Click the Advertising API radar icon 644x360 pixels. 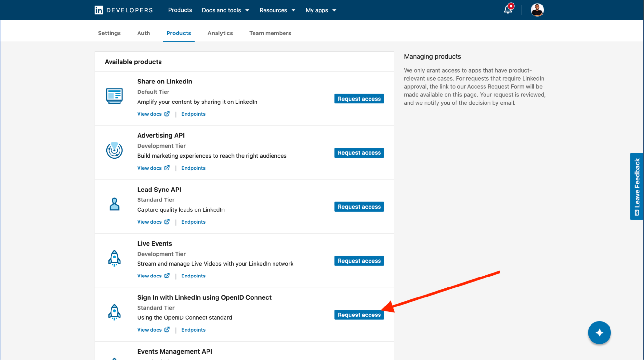tap(114, 150)
